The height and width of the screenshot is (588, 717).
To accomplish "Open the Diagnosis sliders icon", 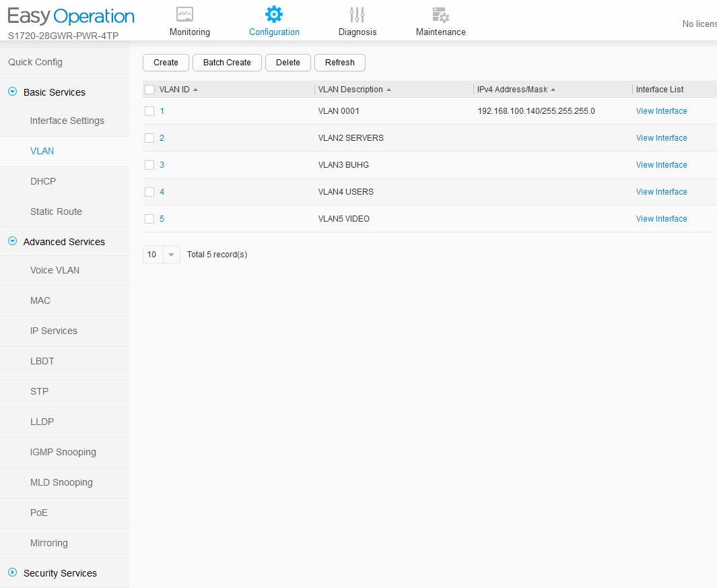I will (357, 15).
